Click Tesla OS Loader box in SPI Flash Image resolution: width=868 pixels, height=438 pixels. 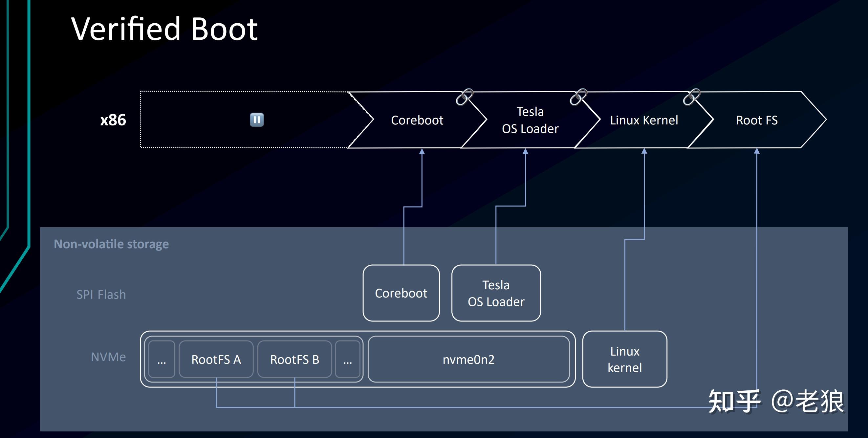click(x=496, y=293)
